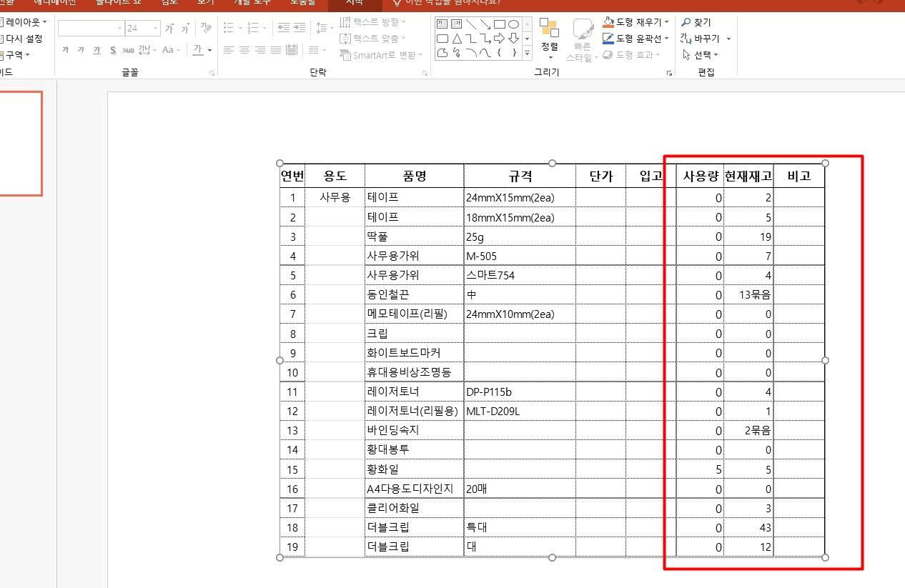The image size is (905, 588).
Task: Select the horizontal text box shape
Action: 442,24
